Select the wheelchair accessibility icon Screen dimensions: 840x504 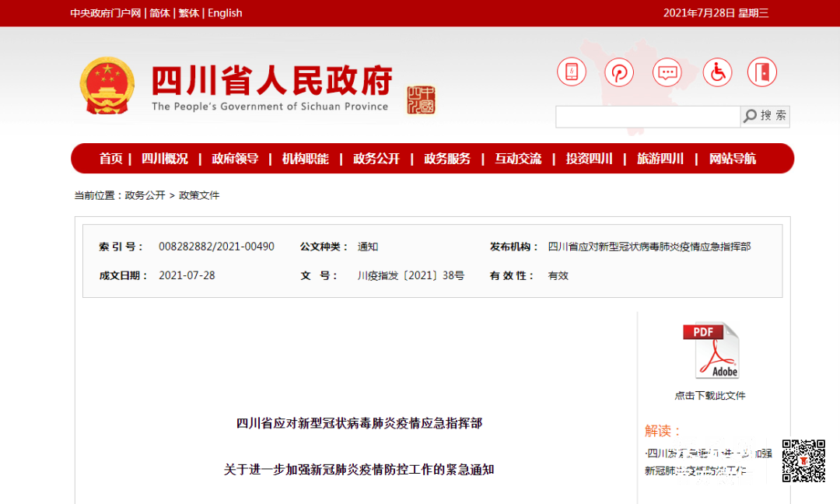point(716,72)
